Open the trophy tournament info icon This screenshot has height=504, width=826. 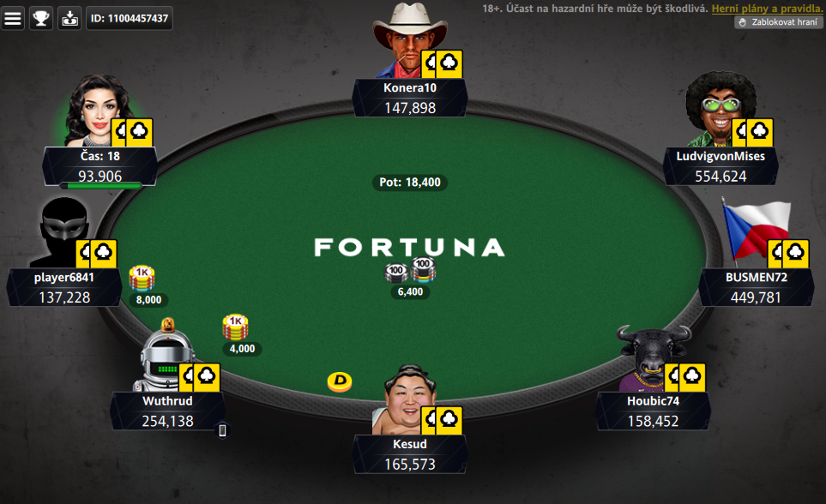pyautogui.click(x=41, y=19)
